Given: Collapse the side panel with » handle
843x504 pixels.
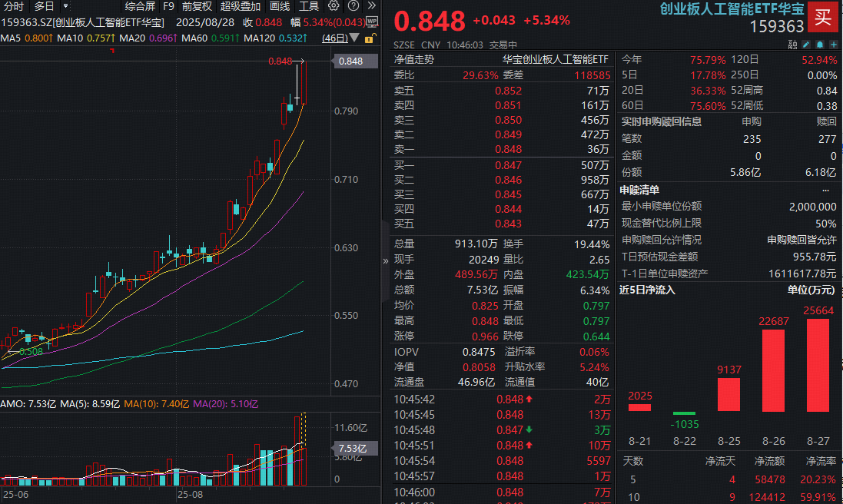Looking at the screenshot, I should coord(386,260).
